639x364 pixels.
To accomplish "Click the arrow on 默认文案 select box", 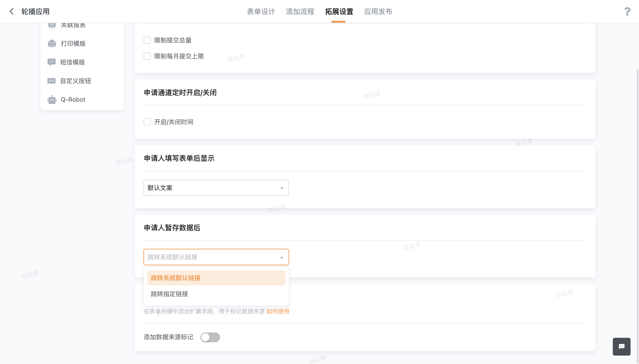I will point(282,188).
